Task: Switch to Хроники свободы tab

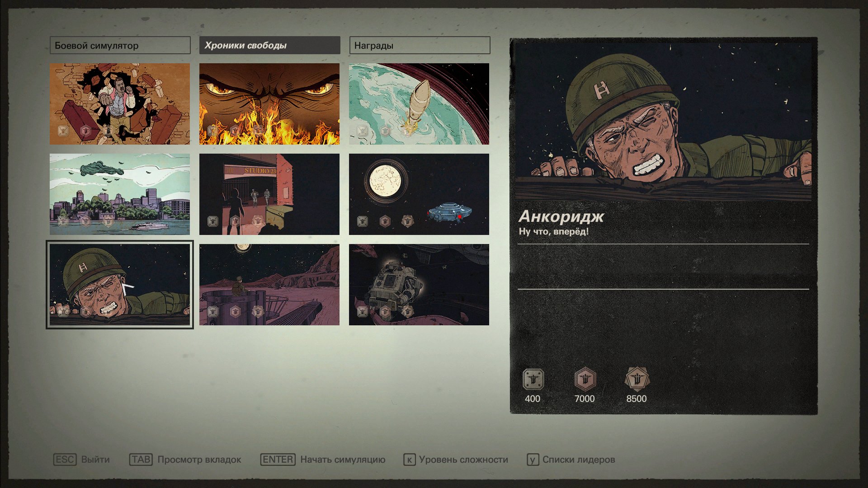Action: pyautogui.click(x=269, y=45)
